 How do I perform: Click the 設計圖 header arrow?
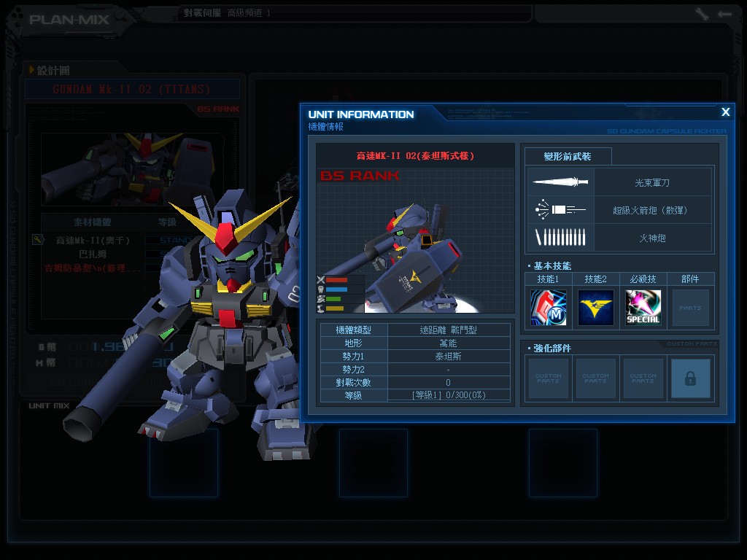(x=31, y=70)
